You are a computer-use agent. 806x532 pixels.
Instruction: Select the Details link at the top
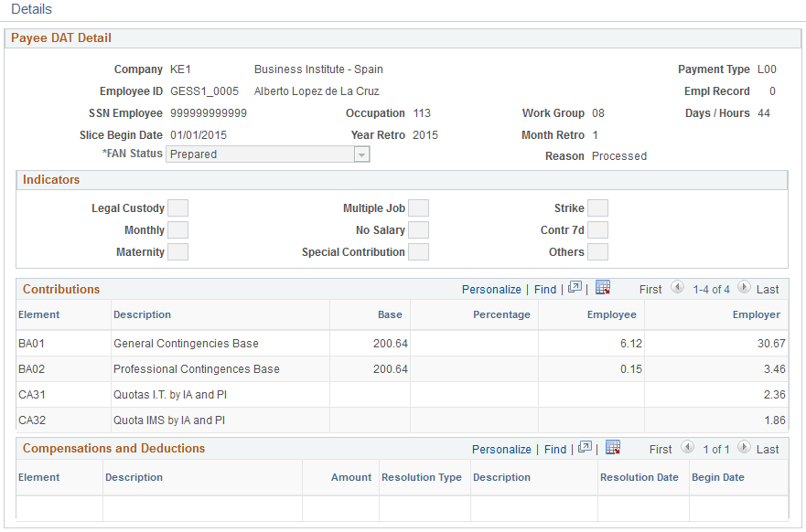pos(33,9)
